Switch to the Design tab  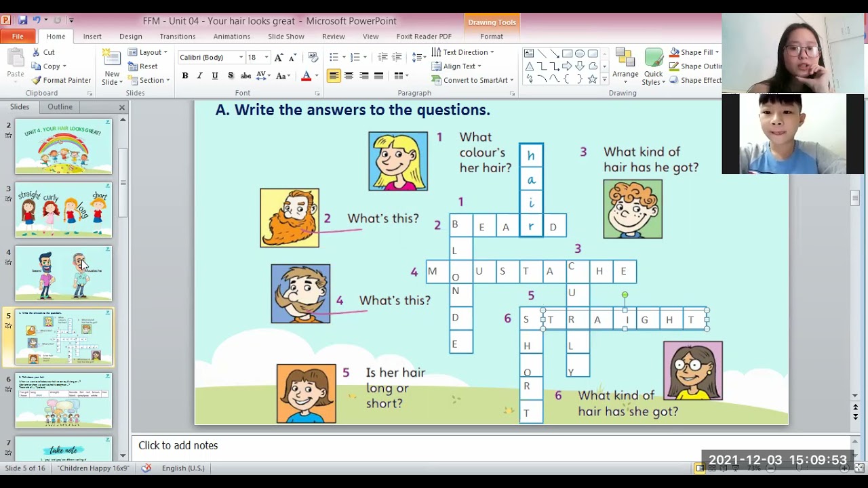pyautogui.click(x=131, y=37)
